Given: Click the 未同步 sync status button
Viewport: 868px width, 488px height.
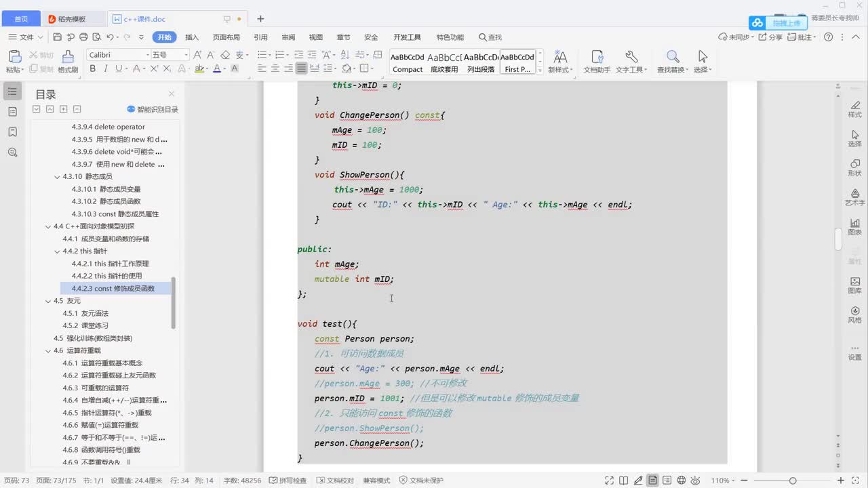Looking at the screenshot, I should 735,37.
